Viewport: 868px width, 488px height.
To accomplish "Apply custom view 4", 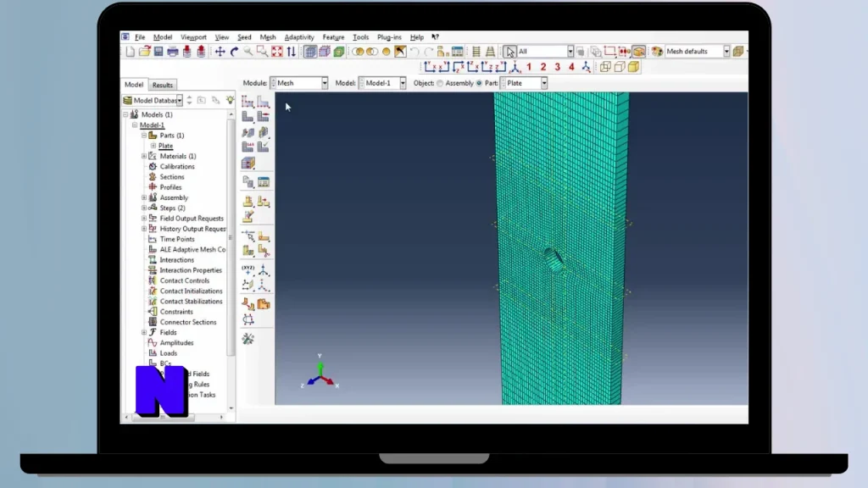I will point(571,67).
